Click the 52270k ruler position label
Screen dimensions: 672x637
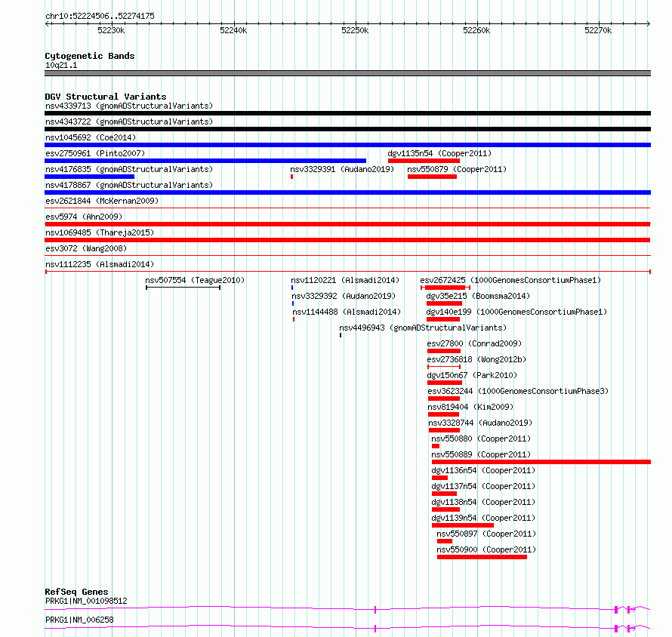(598, 30)
